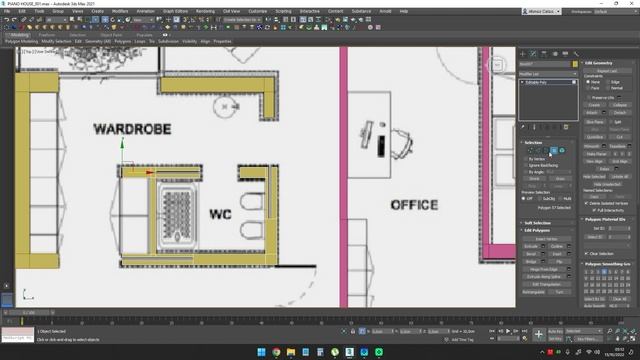Toggle Full Interactivity checkbox

click(x=594, y=210)
